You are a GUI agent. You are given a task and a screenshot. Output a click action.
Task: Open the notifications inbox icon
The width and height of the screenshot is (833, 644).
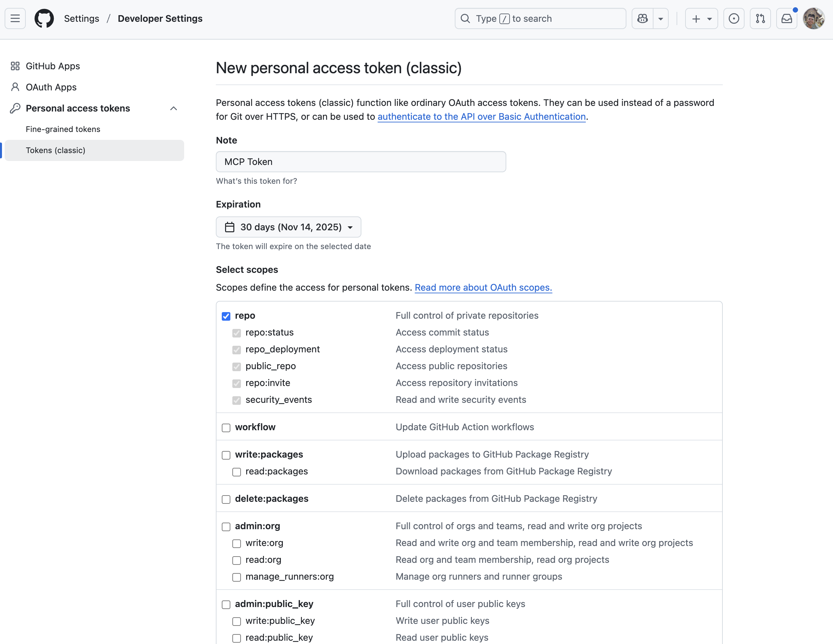point(786,18)
